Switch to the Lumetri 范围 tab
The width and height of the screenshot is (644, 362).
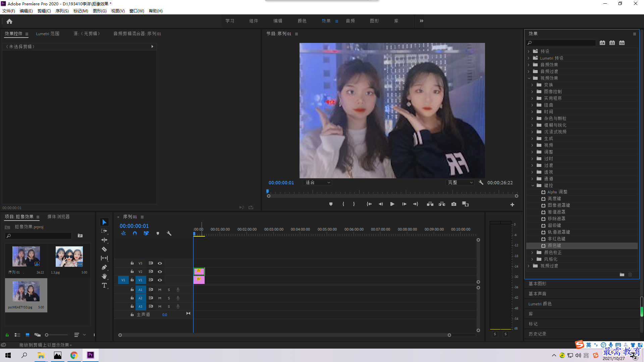coord(48,34)
